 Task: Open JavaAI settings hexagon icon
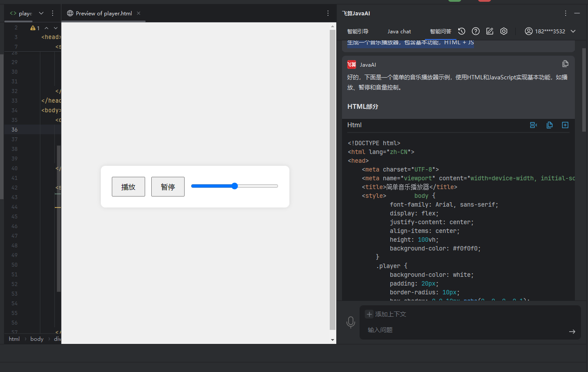click(x=504, y=31)
